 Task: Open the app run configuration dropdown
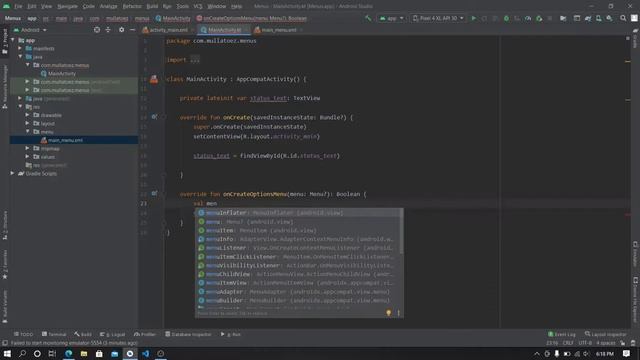[391, 18]
